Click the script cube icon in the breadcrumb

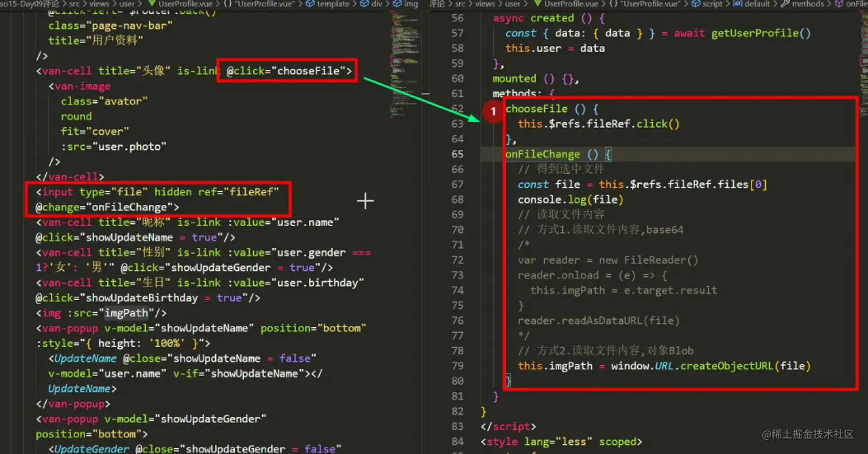(695, 4)
